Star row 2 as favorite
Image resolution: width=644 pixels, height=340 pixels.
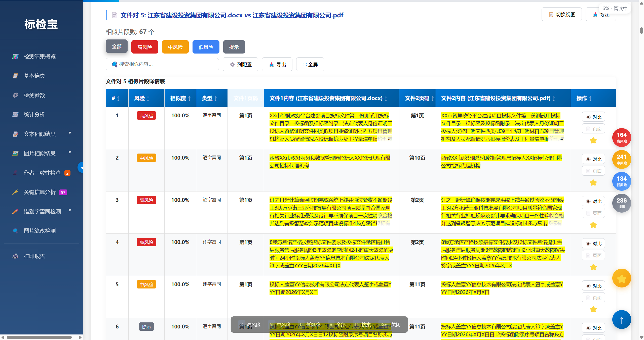click(593, 183)
